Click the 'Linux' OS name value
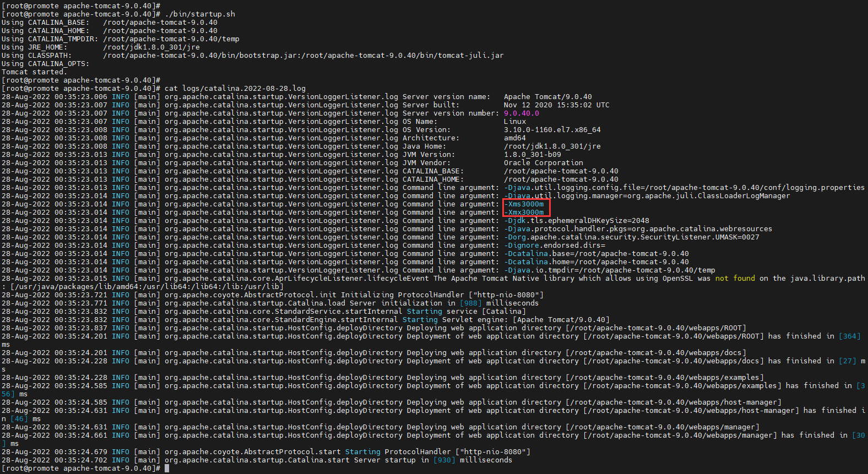The height and width of the screenshot is (474, 868). pos(515,121)
